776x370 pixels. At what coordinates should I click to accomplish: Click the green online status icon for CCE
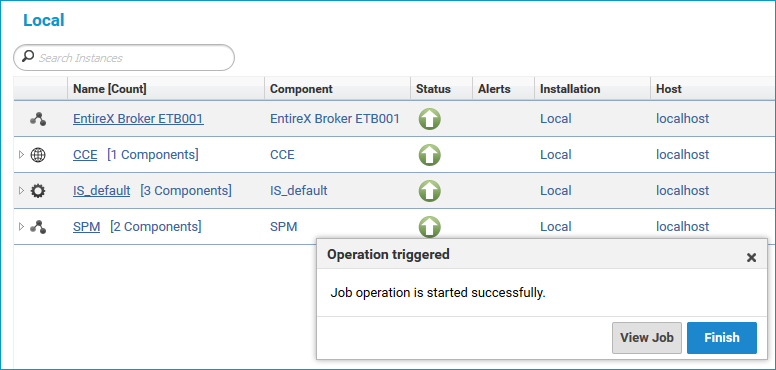(x=430, y=155)
